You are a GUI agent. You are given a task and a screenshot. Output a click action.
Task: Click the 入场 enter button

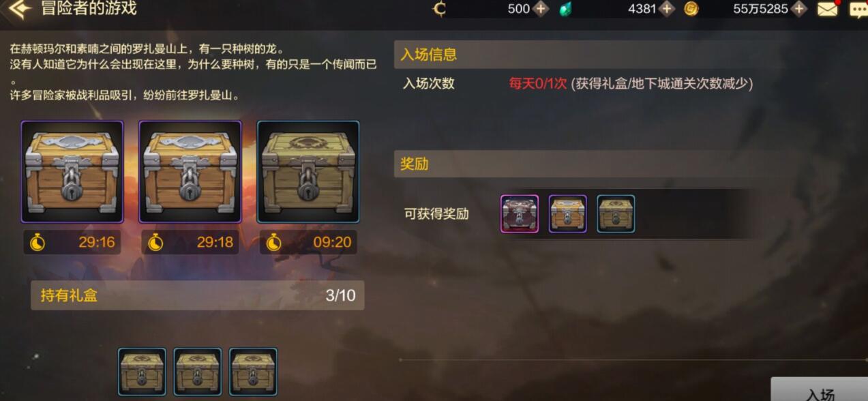[820, 389]
